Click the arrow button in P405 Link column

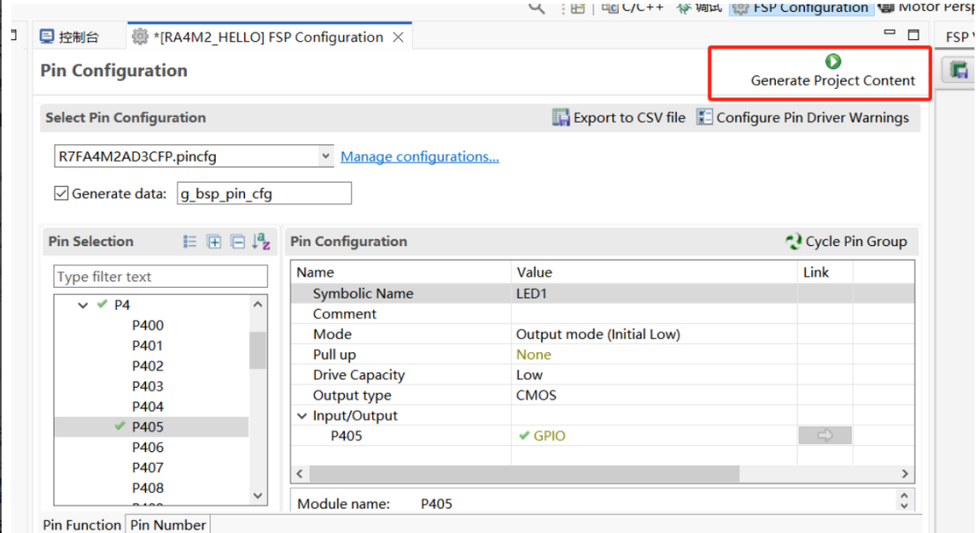point(824,436)
